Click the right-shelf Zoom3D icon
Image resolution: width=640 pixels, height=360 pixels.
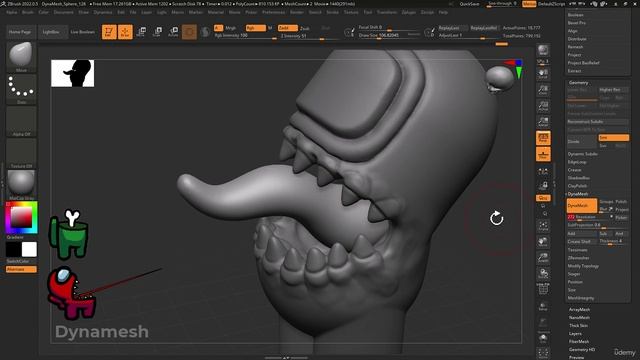pos(543,258)
